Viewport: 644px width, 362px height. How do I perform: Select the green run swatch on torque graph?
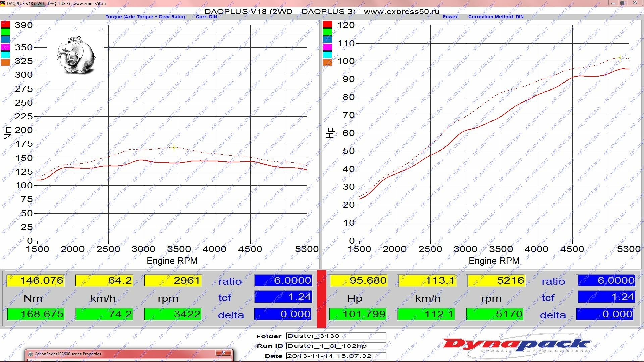tap(5, 32)
